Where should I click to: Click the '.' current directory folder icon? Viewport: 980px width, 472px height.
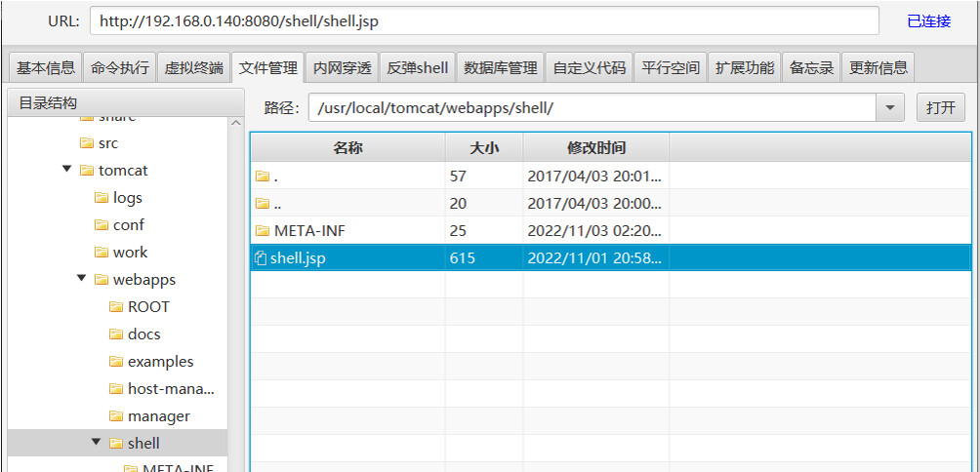[x=263, y=177]
